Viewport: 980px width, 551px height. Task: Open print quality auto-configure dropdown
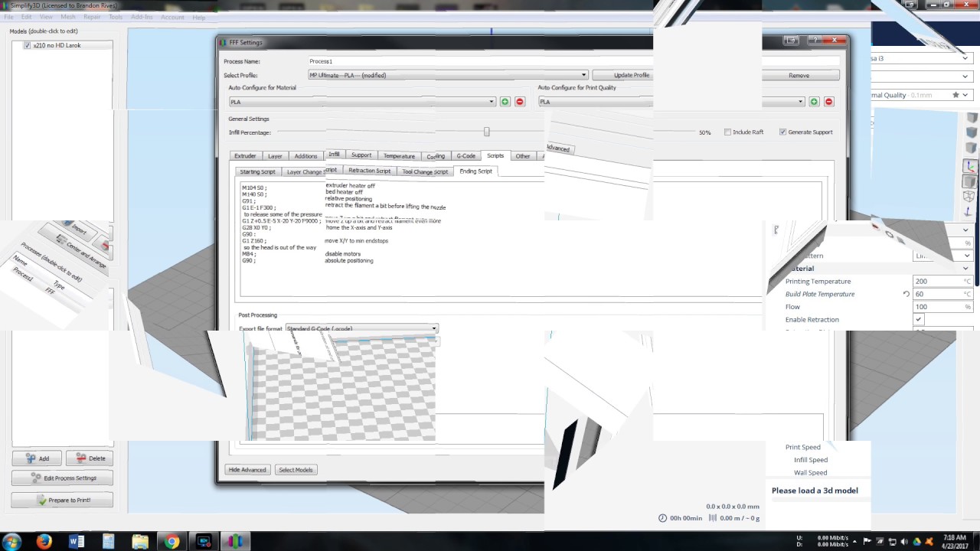coord(671,102)
